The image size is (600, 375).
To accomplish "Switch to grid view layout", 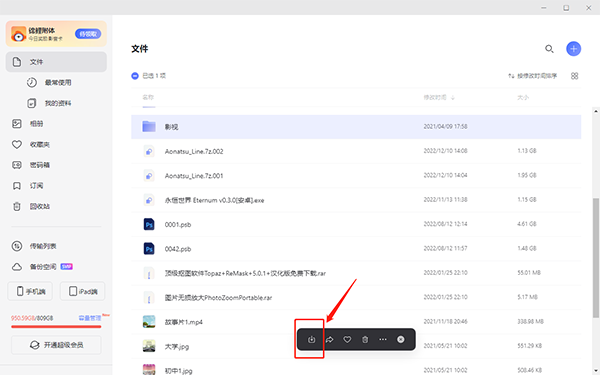I will [574, 76].
